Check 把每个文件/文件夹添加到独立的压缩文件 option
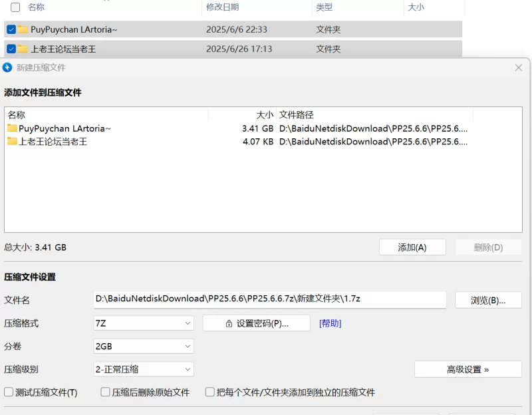 (x=210, y=392)
